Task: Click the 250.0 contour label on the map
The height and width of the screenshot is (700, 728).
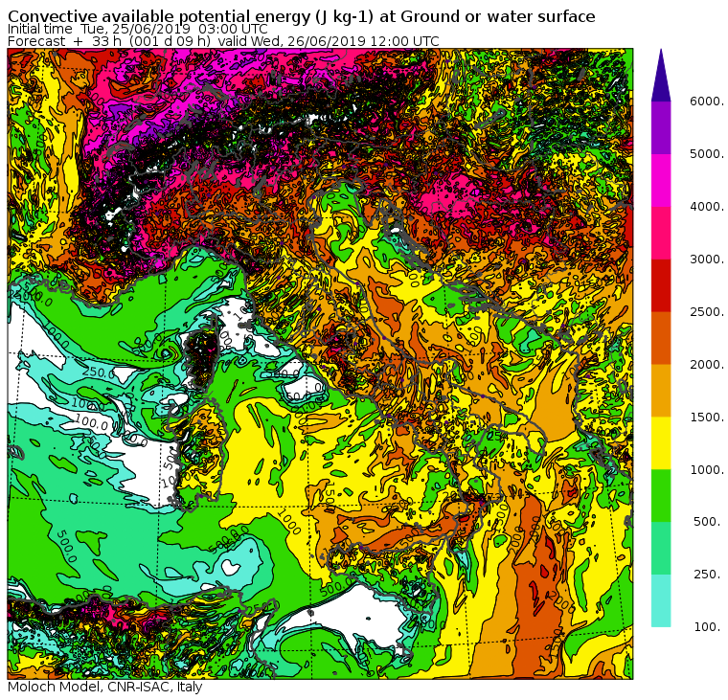Action: click(x=99, y=373)
